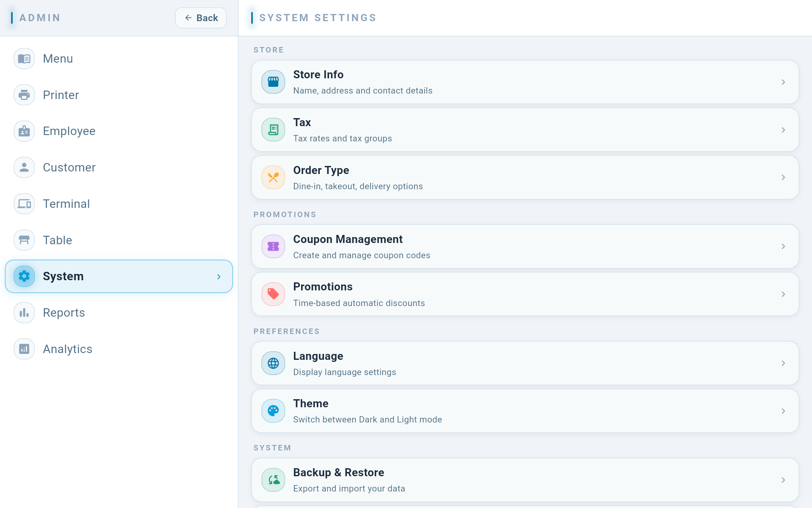Click the Reports bar chart icon

(24, 313)
